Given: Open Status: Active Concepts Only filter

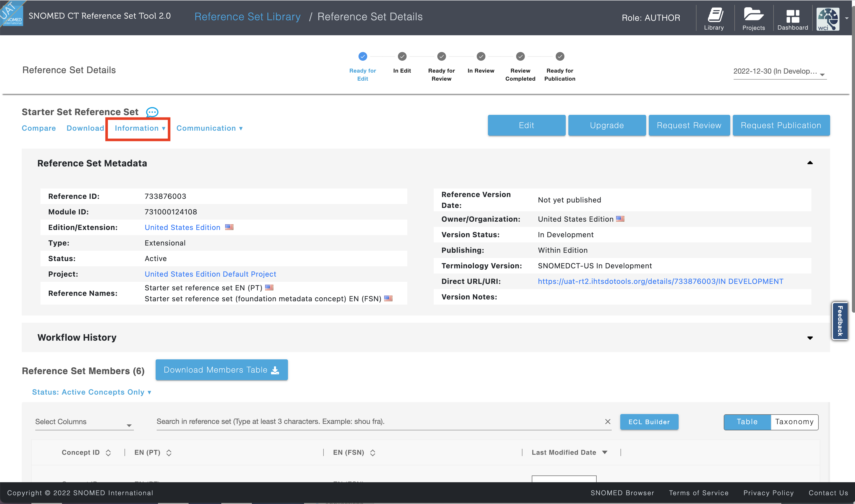Looking at the screenshot, I should coord(91,392).
